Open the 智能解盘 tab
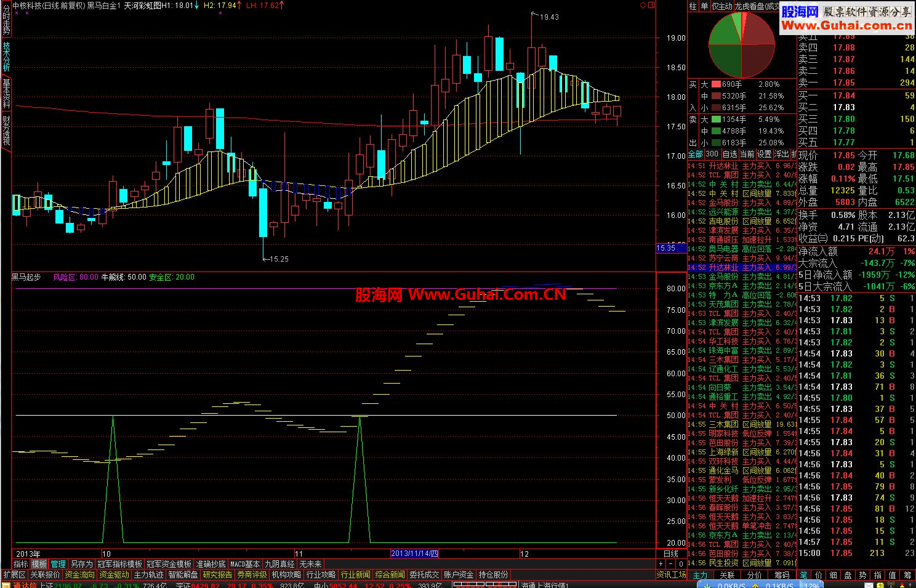The height and width of the screenshot is (588, 916). [x=183, y=574]
